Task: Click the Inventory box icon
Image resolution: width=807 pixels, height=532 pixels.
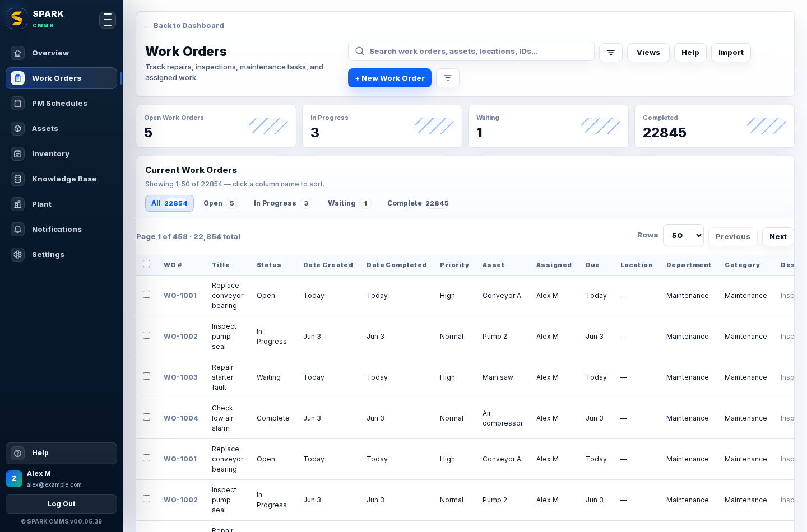Action: [18, 154]
